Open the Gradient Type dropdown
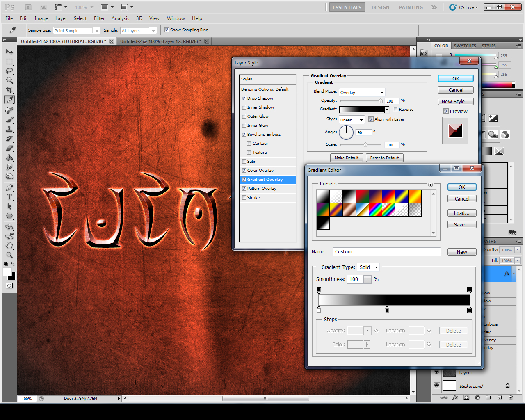This screenshot has height=420, width=525. pyautogui.click(x=367, y=267)
